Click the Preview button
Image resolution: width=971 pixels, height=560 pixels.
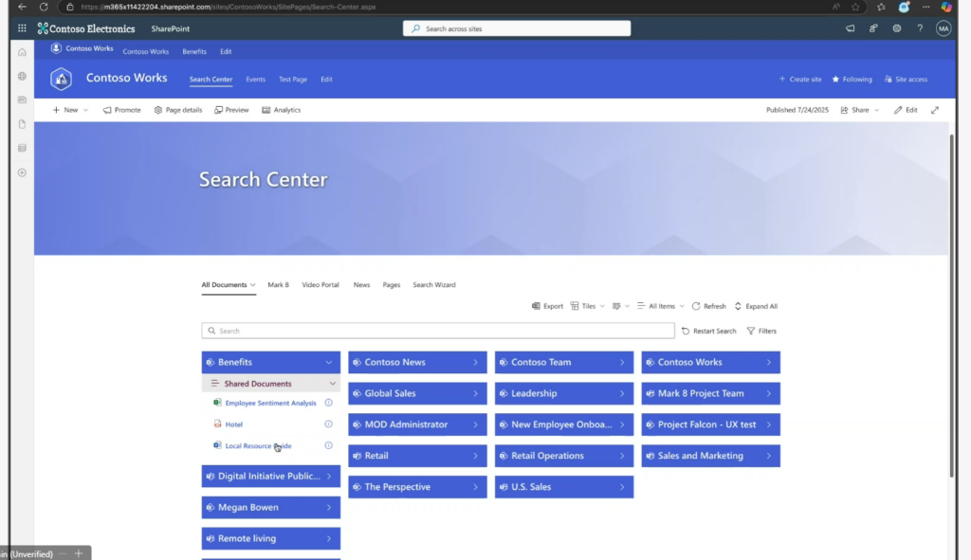231,110
